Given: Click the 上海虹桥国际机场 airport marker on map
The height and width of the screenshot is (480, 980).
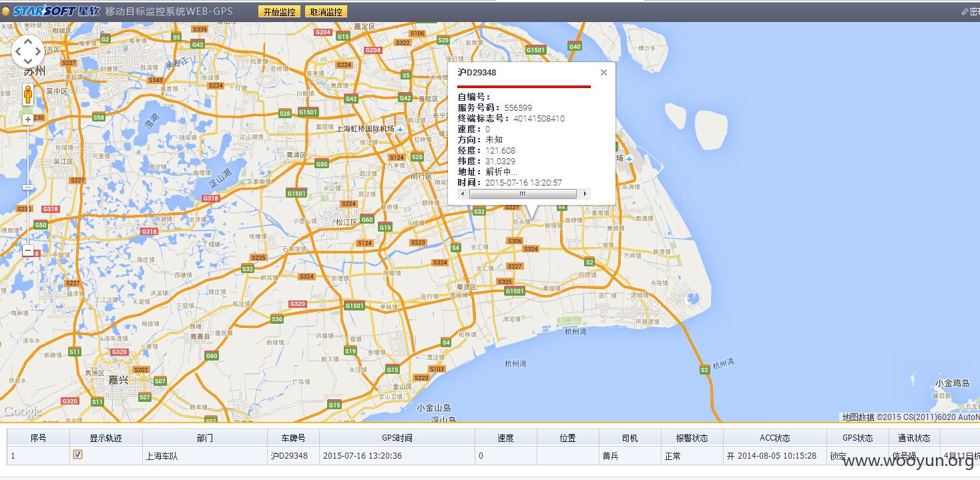Looking at the screenshot, I should [x=400, y=129].
